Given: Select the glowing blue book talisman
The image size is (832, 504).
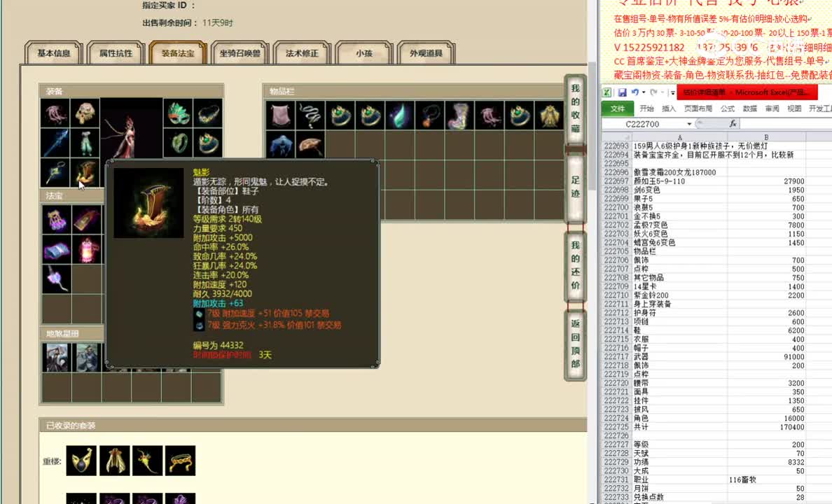Looking at the screenshot, I should 56,249.
